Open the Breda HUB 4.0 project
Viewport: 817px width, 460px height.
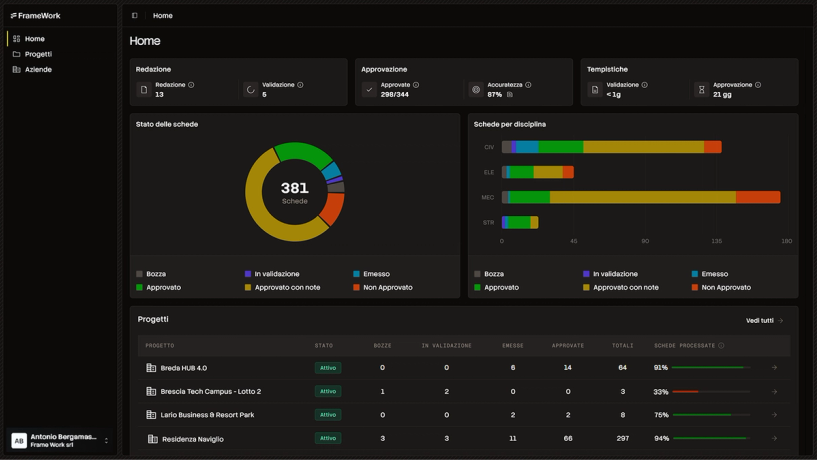point(183,368)
